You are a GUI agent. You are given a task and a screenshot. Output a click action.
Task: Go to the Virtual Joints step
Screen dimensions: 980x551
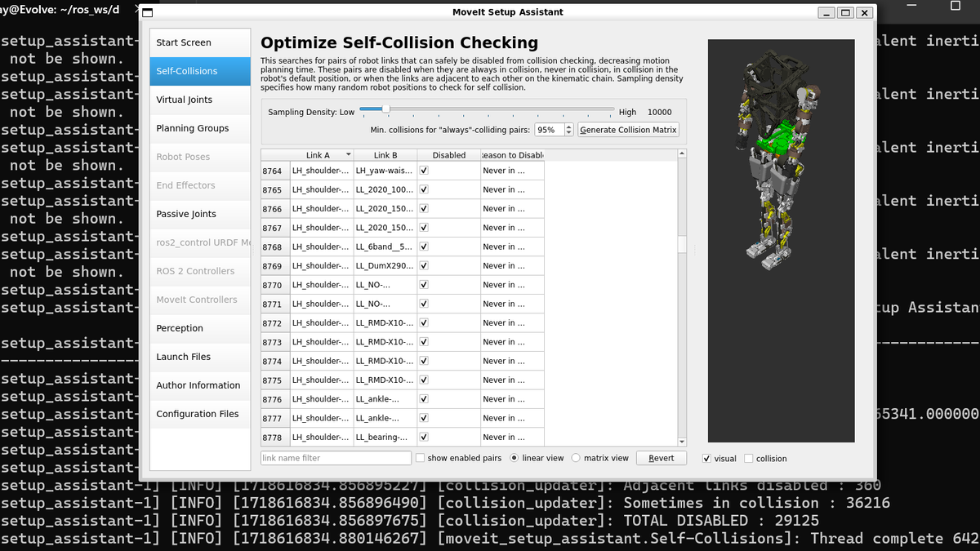(x=200, y=100)
